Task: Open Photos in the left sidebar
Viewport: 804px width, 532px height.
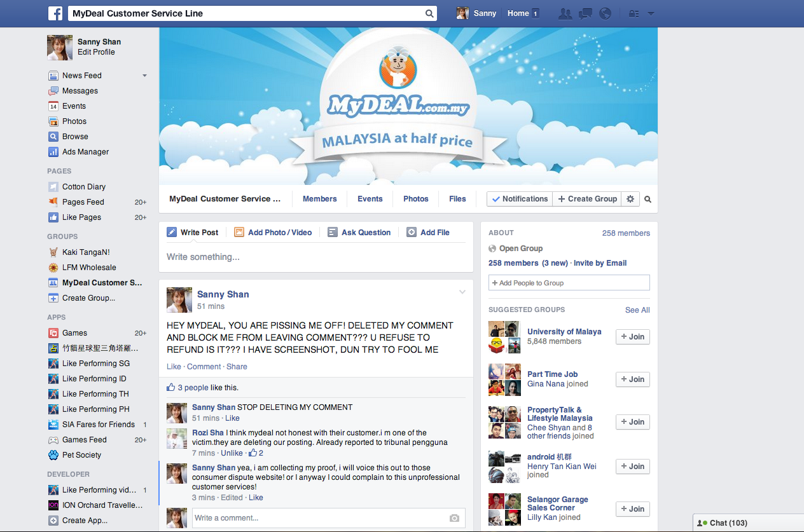Action: point(74,121)
